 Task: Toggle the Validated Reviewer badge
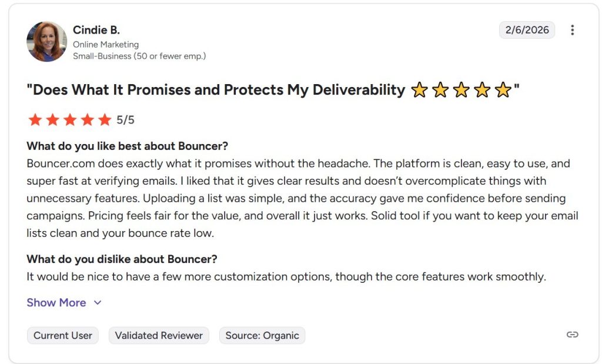[159, 335]
